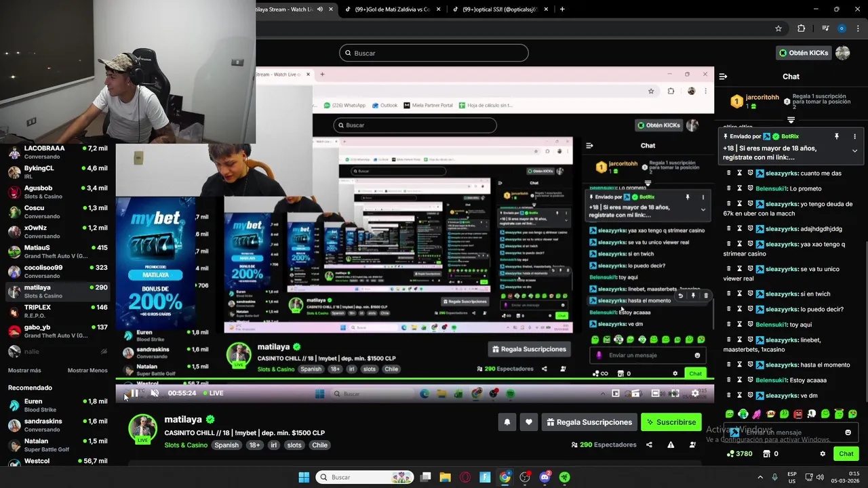Screen dimensions: 868x488
Task: Click in the Kick Buscar search bar
Action: 434,53
